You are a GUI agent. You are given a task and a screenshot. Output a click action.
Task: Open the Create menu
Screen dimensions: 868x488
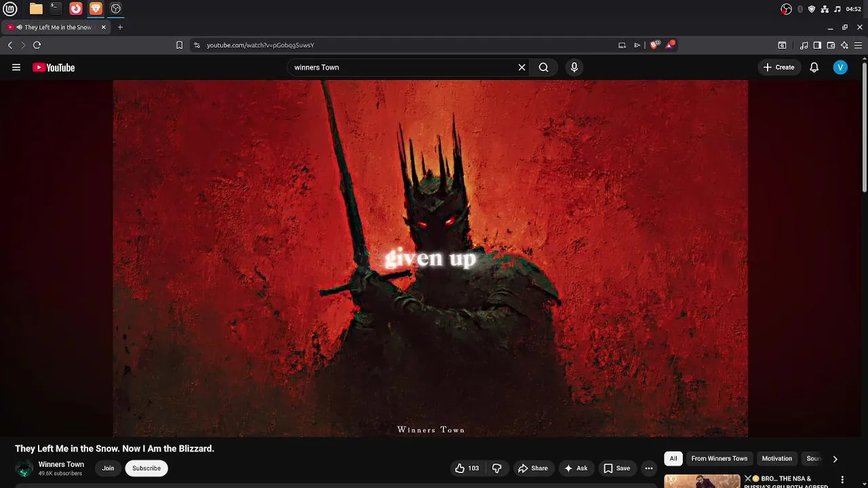pyautogui.click(x=778, y=67)
